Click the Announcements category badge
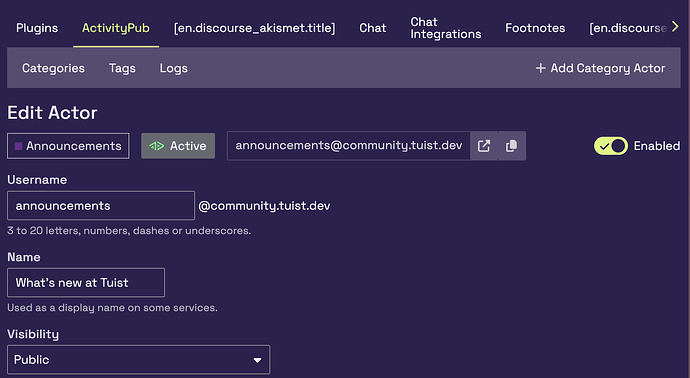The image size is (690, 378). [x=68, y=146]
